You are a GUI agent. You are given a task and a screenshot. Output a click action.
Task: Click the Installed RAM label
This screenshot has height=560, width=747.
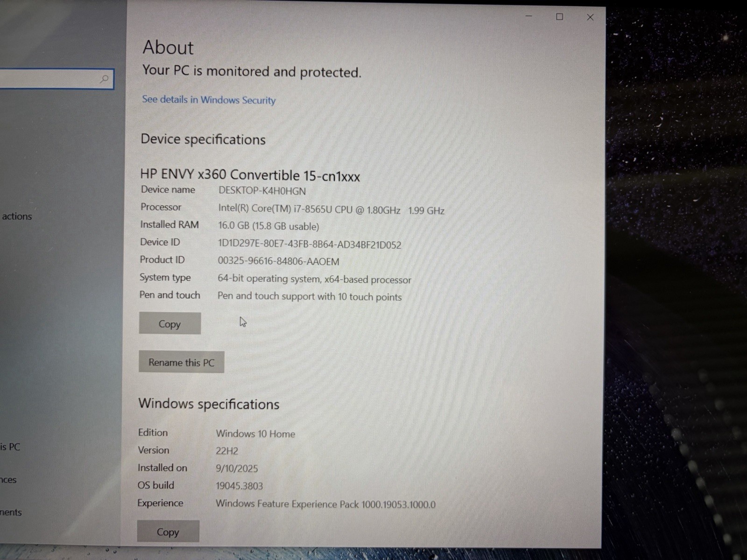click(x=169, y=224)
